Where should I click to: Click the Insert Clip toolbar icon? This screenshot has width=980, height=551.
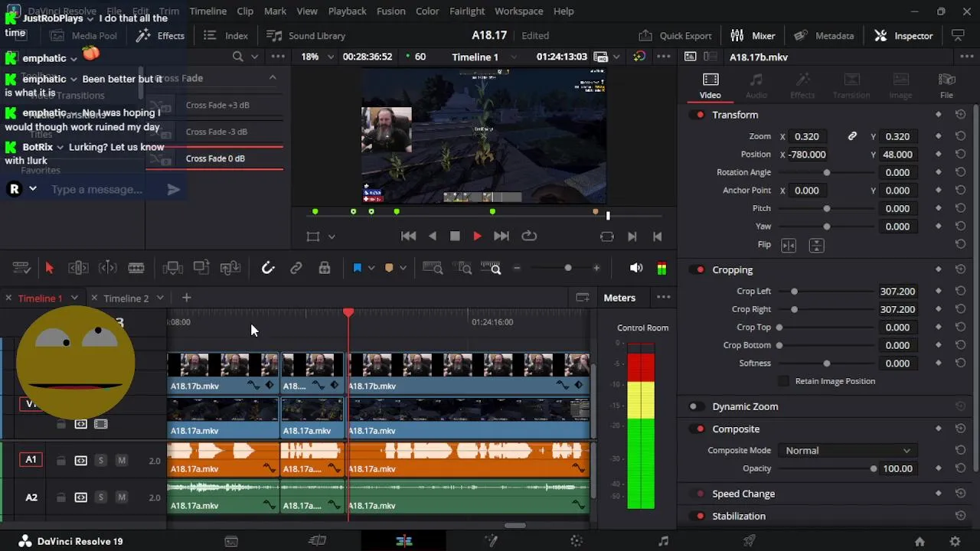[172, 268]
